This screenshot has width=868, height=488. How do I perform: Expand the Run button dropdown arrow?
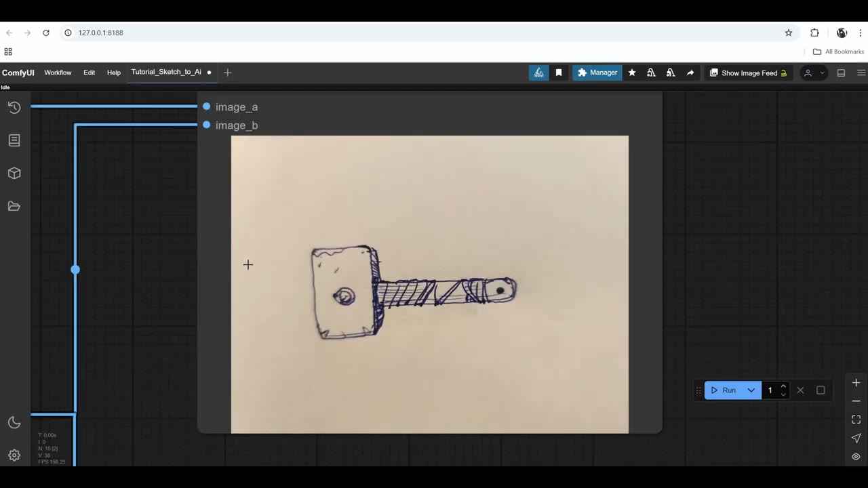751,390
